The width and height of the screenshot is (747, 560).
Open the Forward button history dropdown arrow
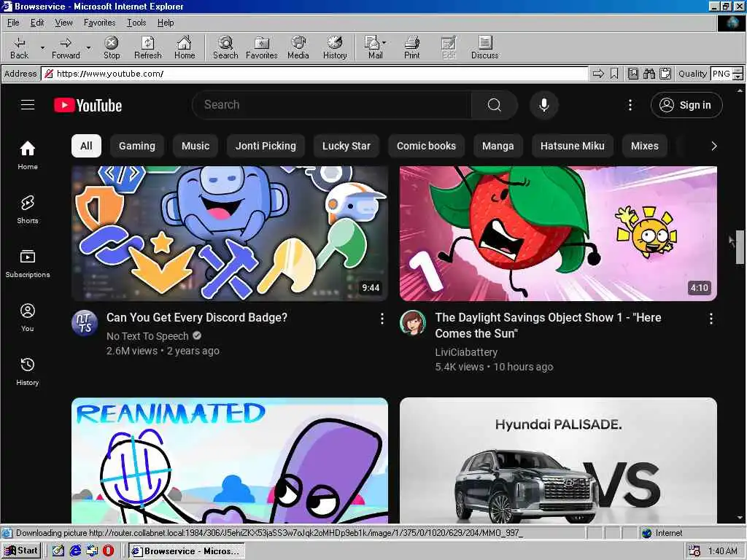click(x=88, y=47)
